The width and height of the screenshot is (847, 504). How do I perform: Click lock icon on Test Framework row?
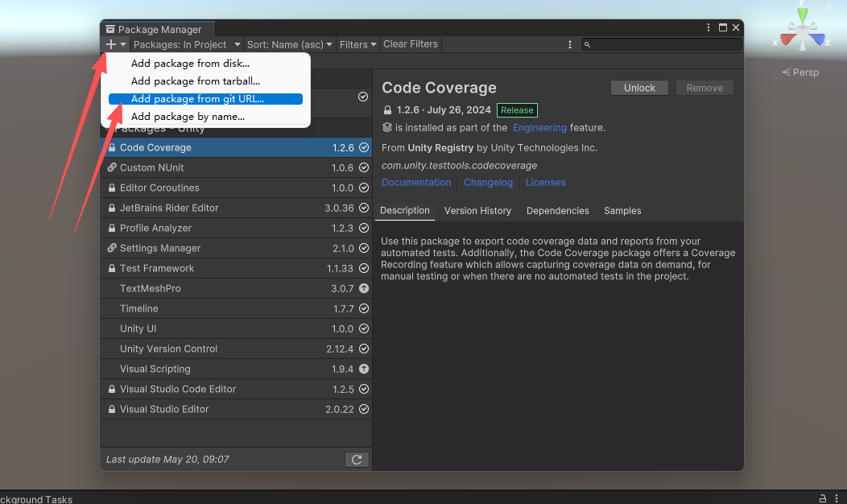pyautogui.click(x=112, y=268)
